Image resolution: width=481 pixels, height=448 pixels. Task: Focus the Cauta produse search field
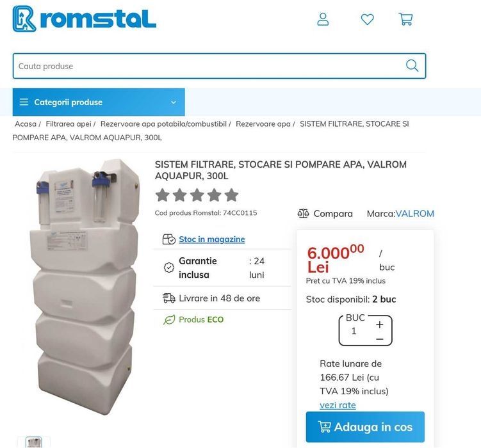(x=209, y=66)
